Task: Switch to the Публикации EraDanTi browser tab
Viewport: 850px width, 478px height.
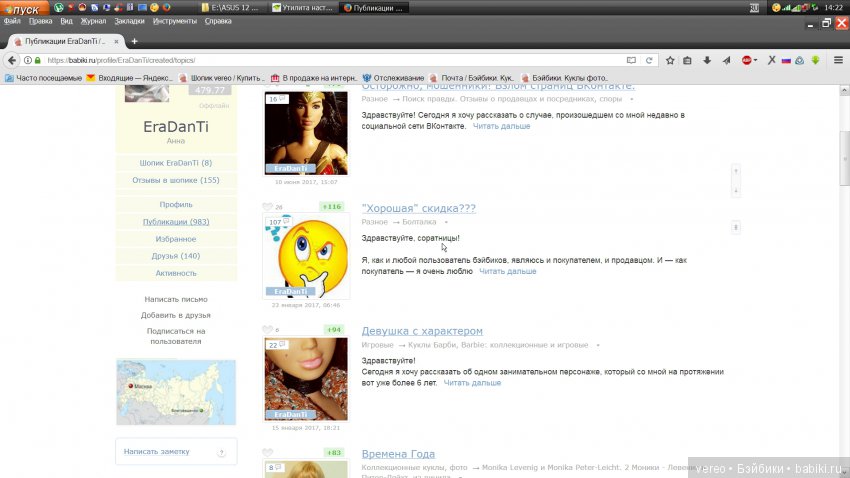Action: [x=60, y=41]
